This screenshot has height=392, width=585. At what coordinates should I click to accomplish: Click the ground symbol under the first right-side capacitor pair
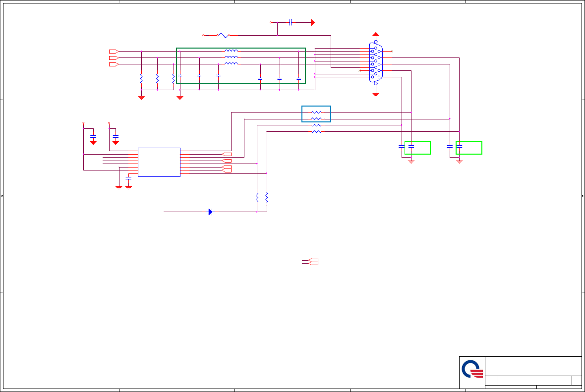point(411,162)
